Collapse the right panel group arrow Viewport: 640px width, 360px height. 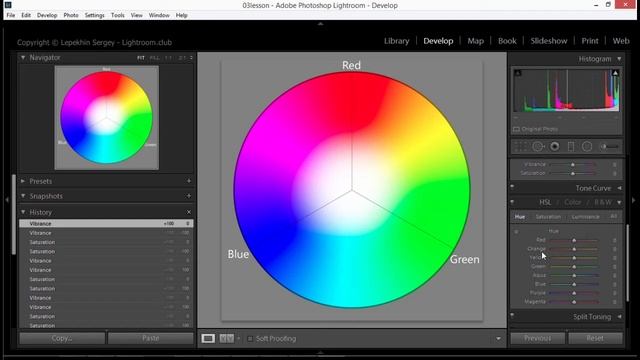[x=633, y=200]
